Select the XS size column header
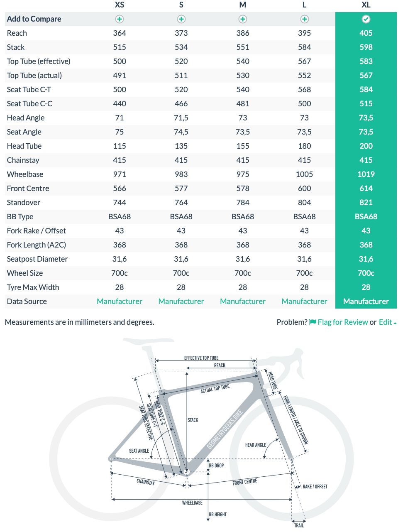Screen dimensions: 403x532 click(120, 5)
